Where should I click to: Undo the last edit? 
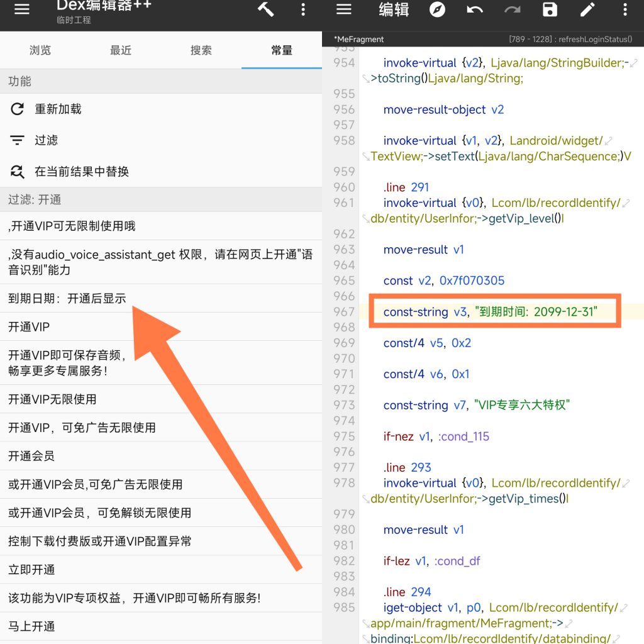(x=475, y=9)
